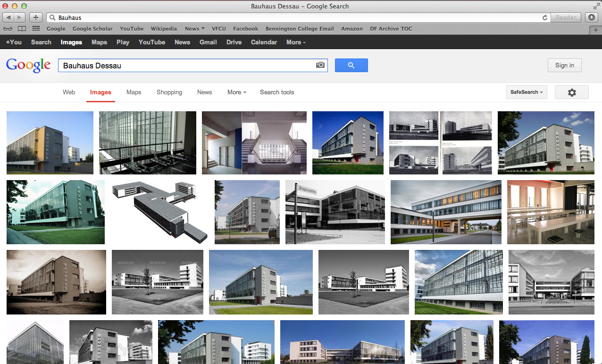Open Search tools options
This screenshot has width=602, height=364.
click(x=277, y=92)
